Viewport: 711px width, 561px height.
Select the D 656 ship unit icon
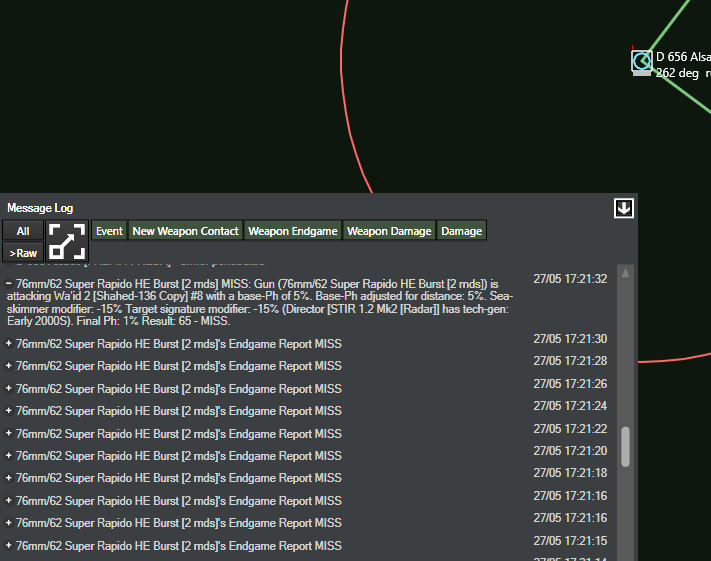tap(642, 63)
